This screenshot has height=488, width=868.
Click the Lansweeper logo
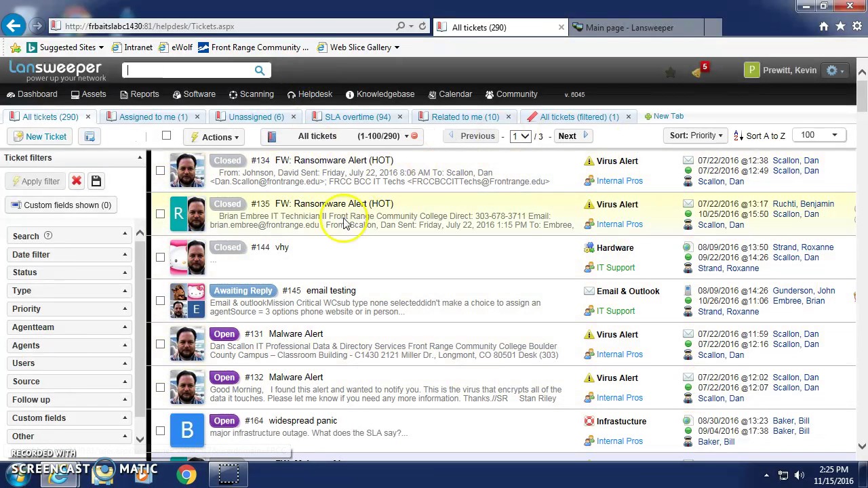pyautogui.click(x=57, y=70)
